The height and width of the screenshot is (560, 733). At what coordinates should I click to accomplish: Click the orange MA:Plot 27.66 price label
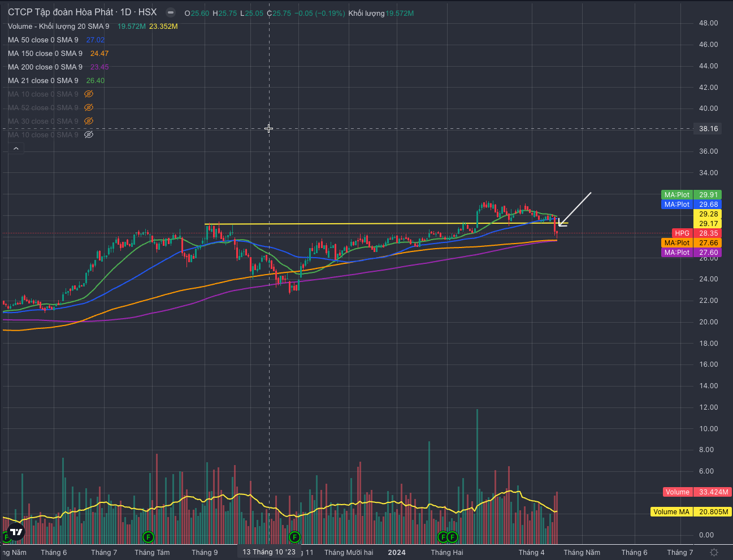point(692,243)
